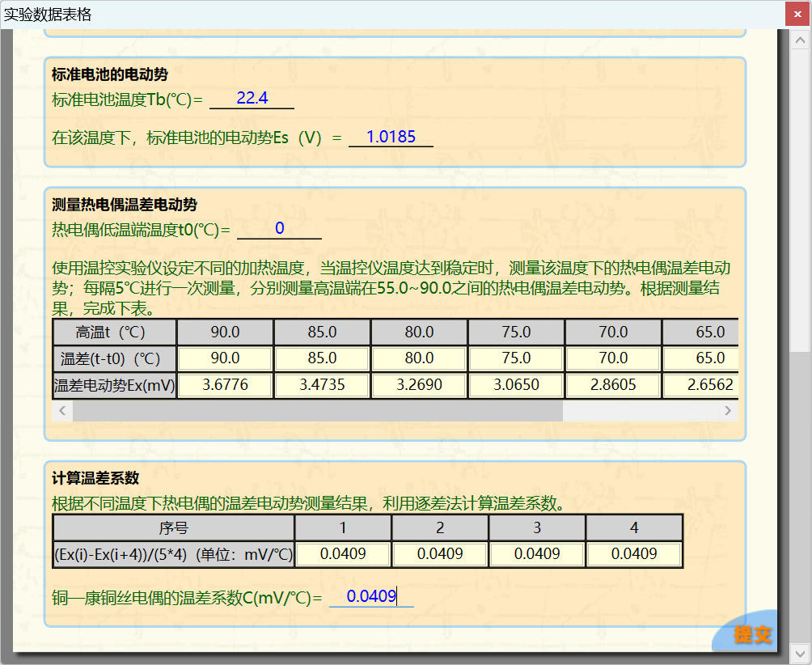Click the 温差电动势 cell showing 3.0650
Viewport: 812px width, 665px height.
click(x=516, y=386)
